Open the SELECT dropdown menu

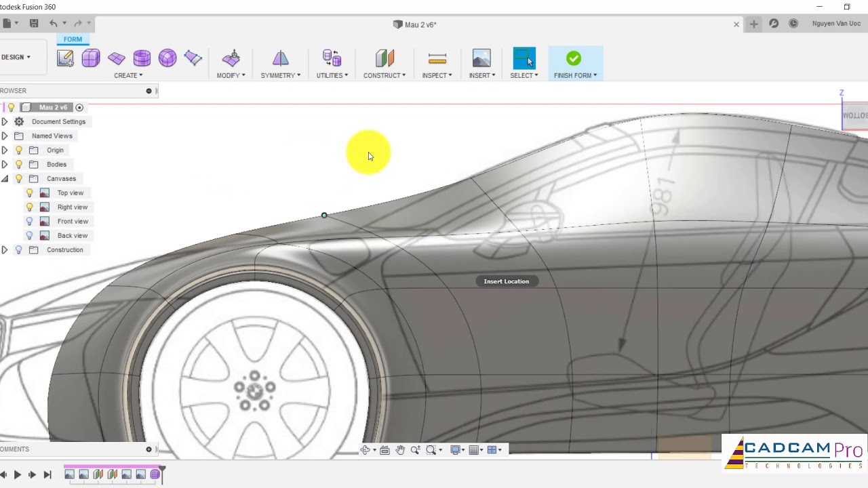point(524,75)
